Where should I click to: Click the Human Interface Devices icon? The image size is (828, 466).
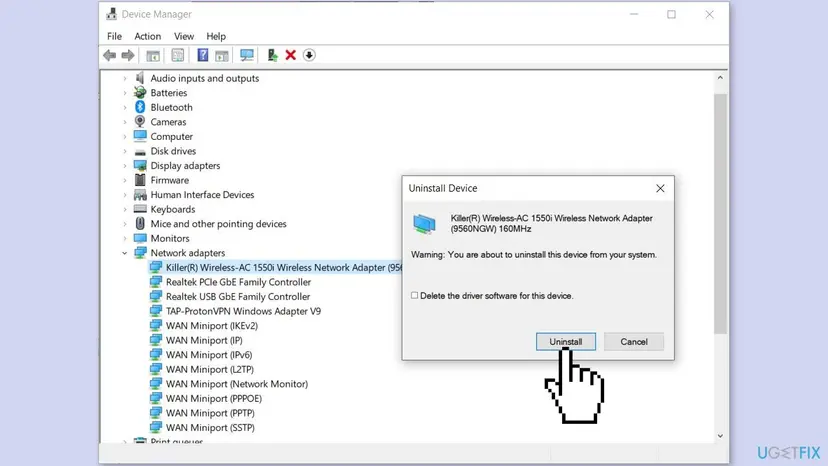[140, 194]
